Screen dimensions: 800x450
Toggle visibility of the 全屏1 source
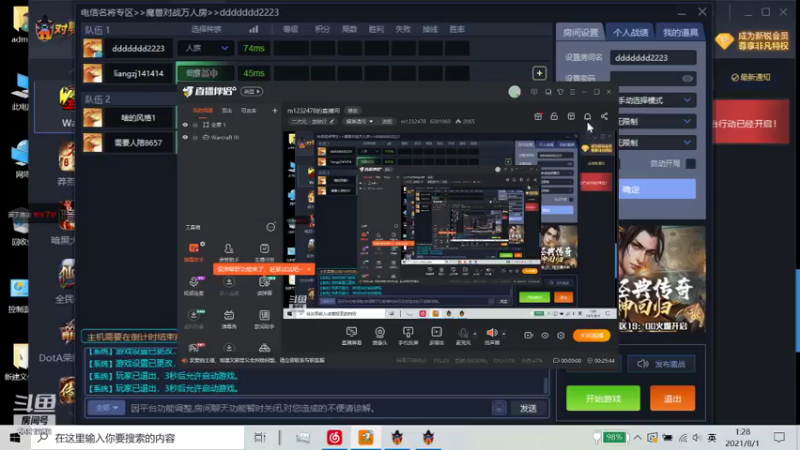tap(185, 124)
